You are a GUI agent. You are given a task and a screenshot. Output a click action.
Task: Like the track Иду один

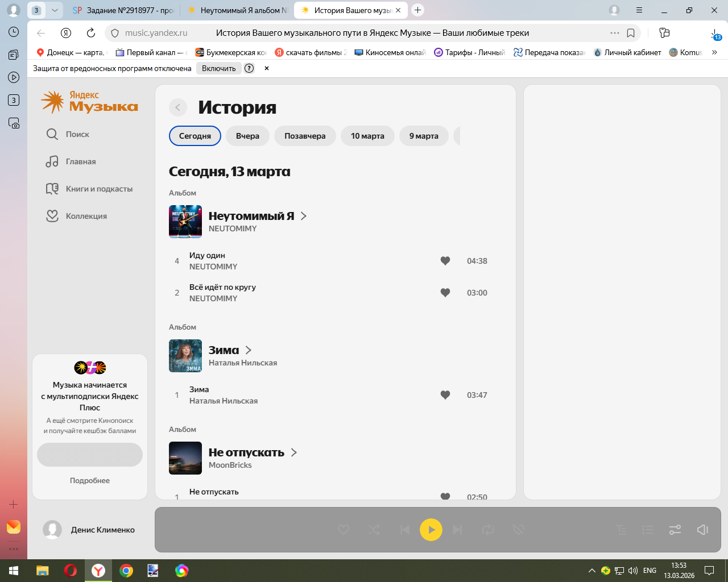(x=445, y=261)
